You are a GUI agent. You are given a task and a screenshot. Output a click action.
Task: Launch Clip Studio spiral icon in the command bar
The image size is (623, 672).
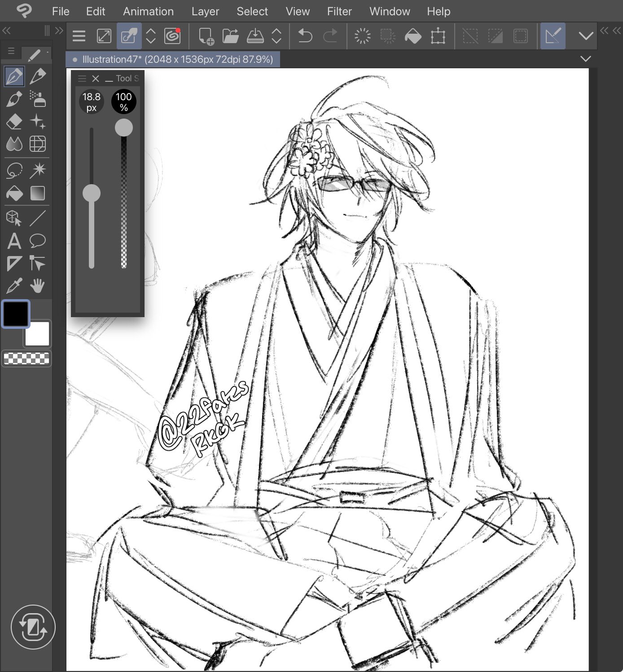[172, 36]
